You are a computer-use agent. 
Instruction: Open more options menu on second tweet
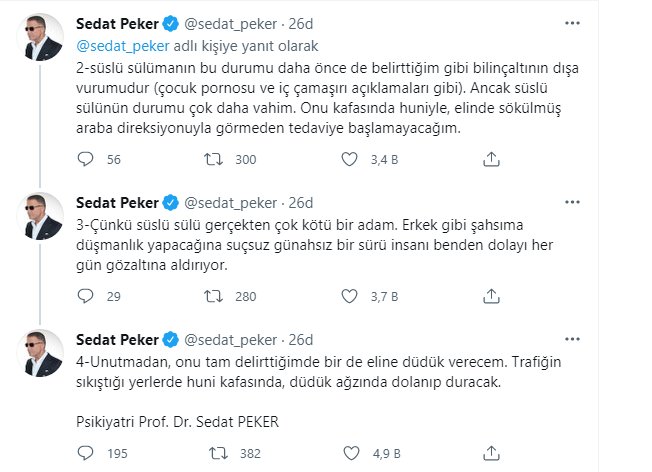click(x=572, y=202)
